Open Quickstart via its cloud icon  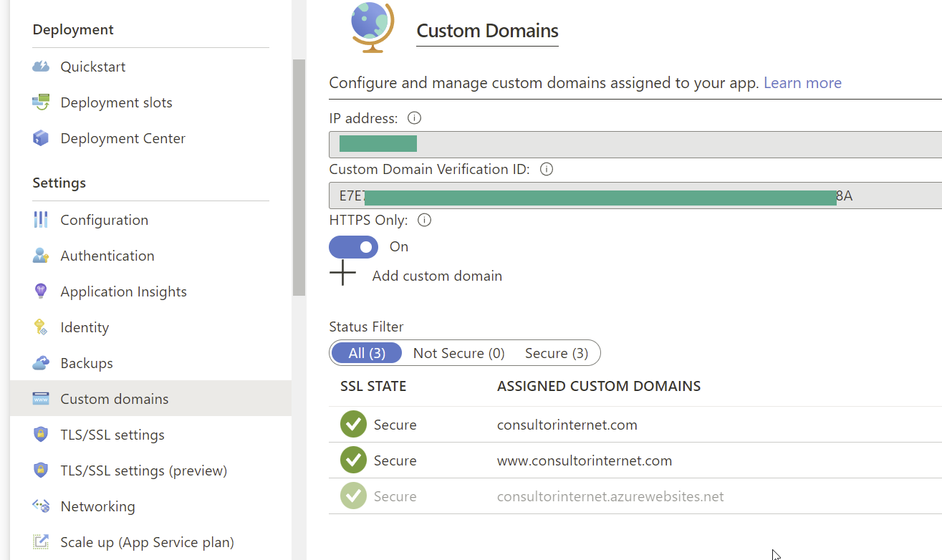coord(41,67)
